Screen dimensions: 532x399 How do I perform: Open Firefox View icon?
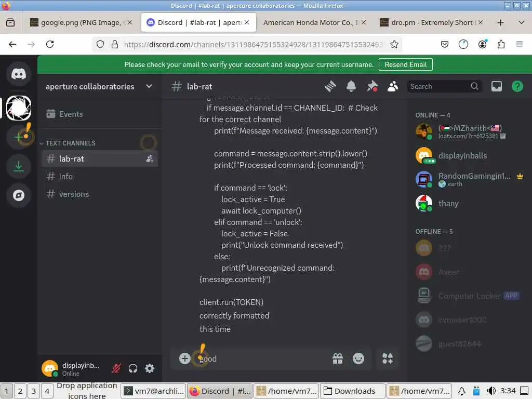(x=10, y=23)
